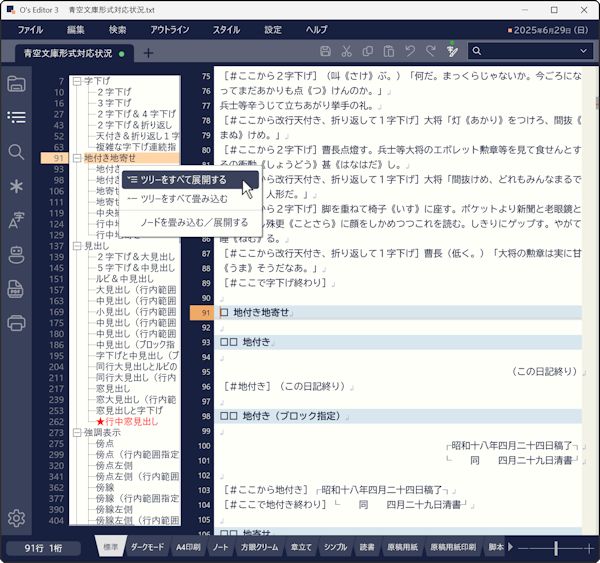Viewport: 600px width, 563px height.
Task: Switch to the シンプル style tab
Action: coord(336,547)
